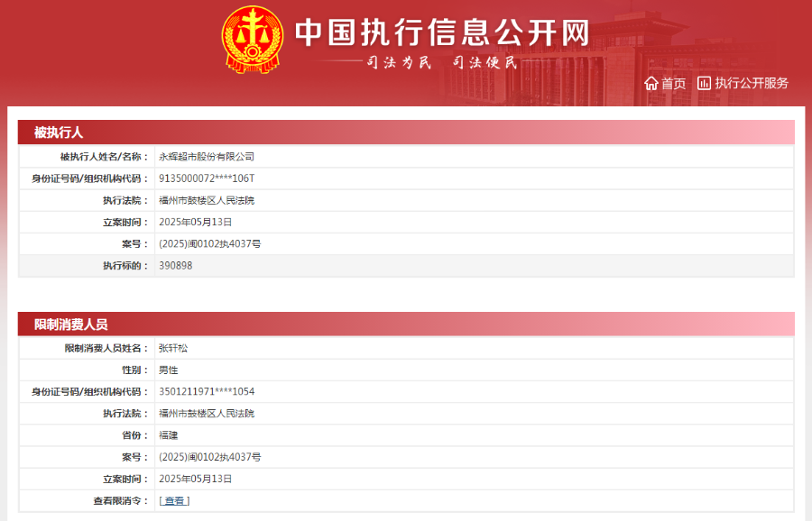The image size is (812, 521).
Task: Click the 执行标的 label
Action: pyautogui.click(x=125, y=265)
